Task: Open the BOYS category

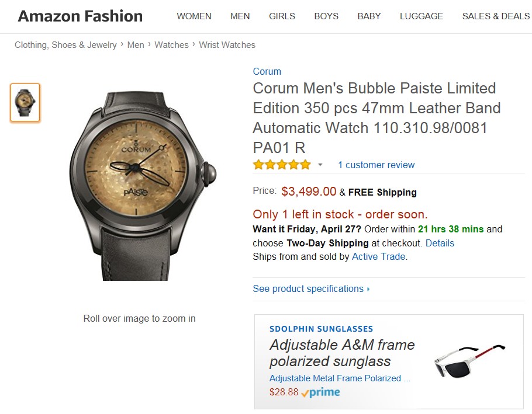Action: click(x=326, y=16)
